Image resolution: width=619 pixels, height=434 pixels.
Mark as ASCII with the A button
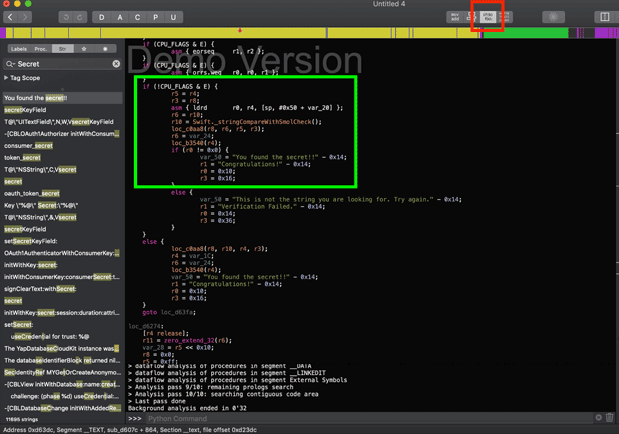pyautogui.click(x=120, y=17)
